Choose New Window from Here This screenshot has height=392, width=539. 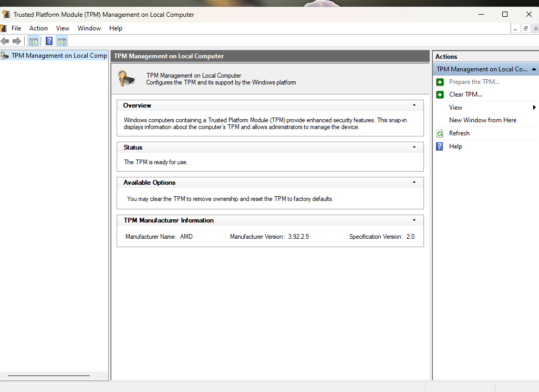(x=483, y=120)
